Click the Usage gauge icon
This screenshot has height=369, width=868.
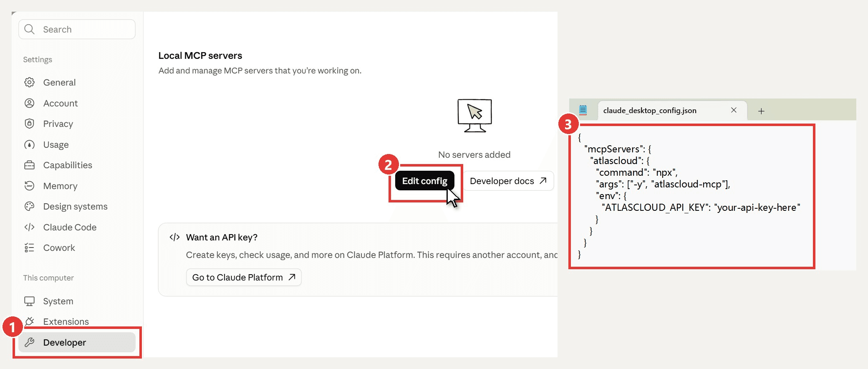click(29, 144)
